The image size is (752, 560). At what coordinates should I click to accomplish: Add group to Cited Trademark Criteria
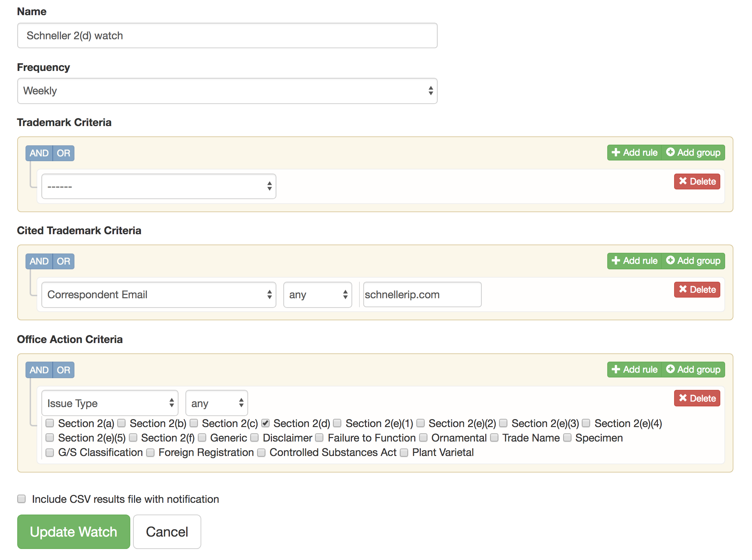click(x=693, y=261)
